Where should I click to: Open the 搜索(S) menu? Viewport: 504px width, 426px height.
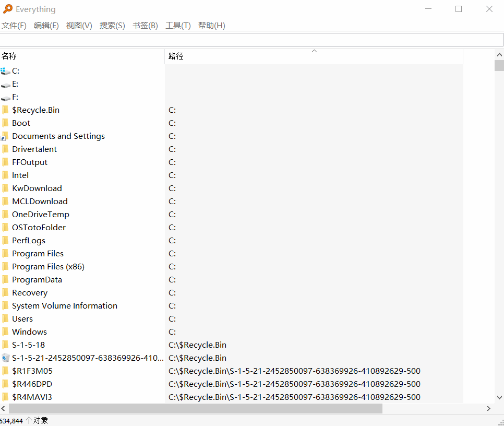112,26
